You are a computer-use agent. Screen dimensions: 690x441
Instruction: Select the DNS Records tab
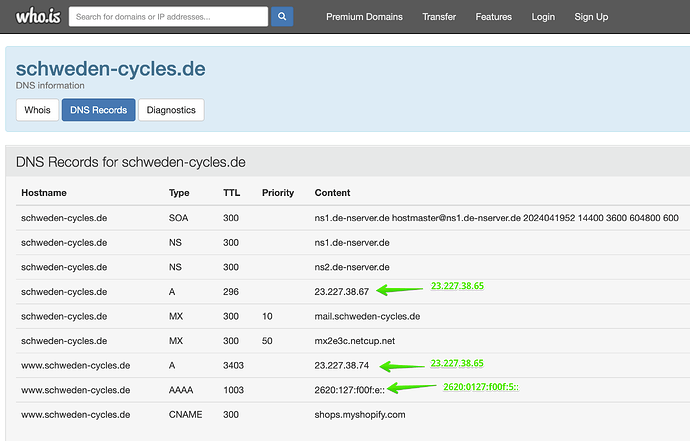[98, 110]
